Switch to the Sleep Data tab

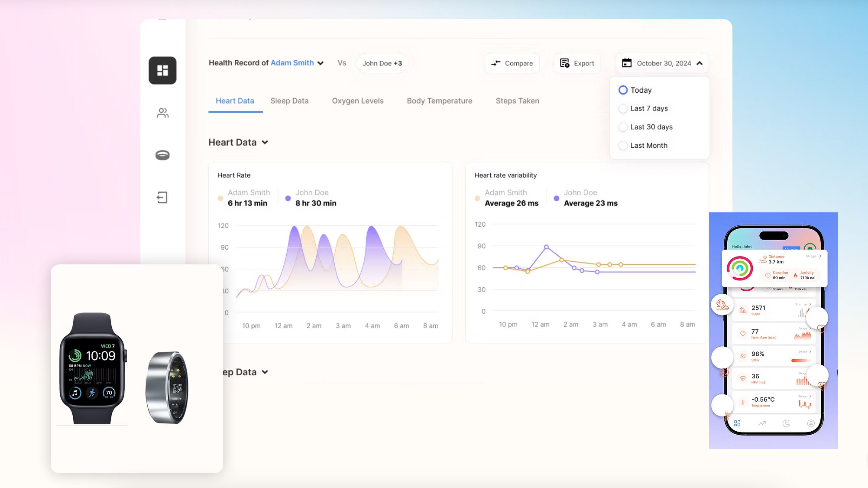point(289,101)
